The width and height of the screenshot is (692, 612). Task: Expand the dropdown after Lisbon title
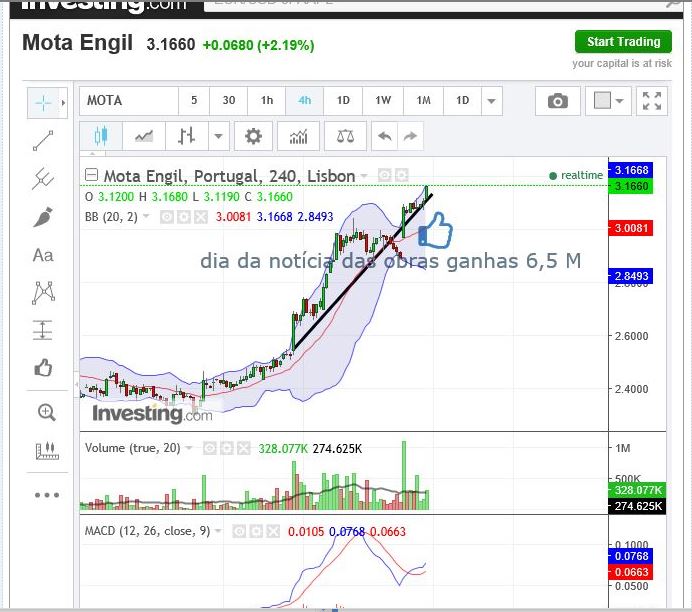[364, 176]
